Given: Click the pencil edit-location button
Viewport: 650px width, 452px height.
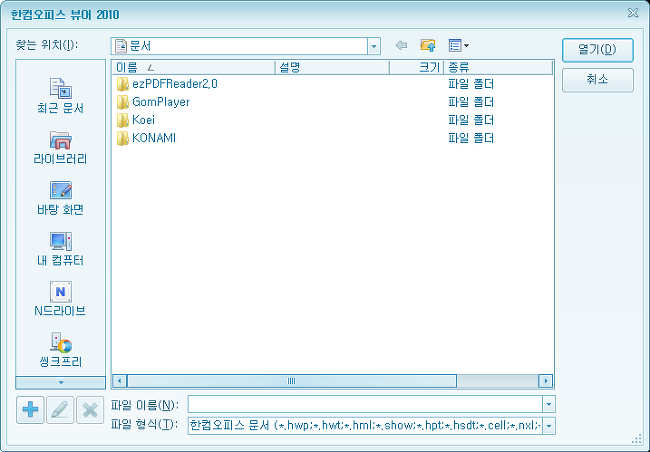Looking at the screenshot, I should tap(60, 410).
